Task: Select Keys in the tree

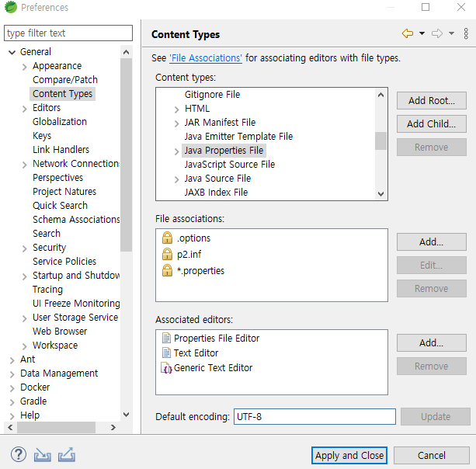Action: [x=42, y=136]
